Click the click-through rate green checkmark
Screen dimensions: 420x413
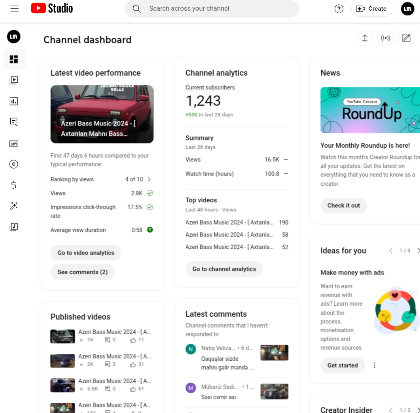[x=150, y=207]
